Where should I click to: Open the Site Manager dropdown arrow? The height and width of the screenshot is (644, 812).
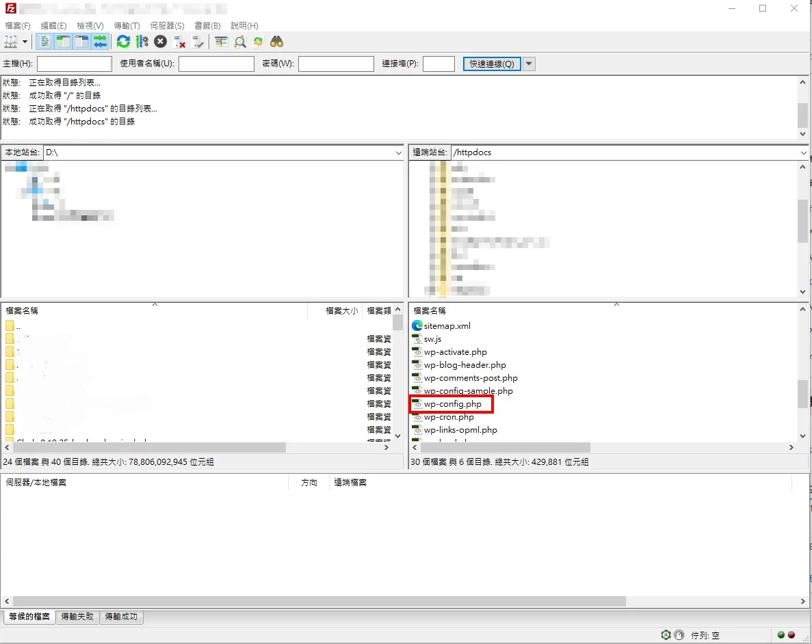pyautogui.click(x=25, y=42)
